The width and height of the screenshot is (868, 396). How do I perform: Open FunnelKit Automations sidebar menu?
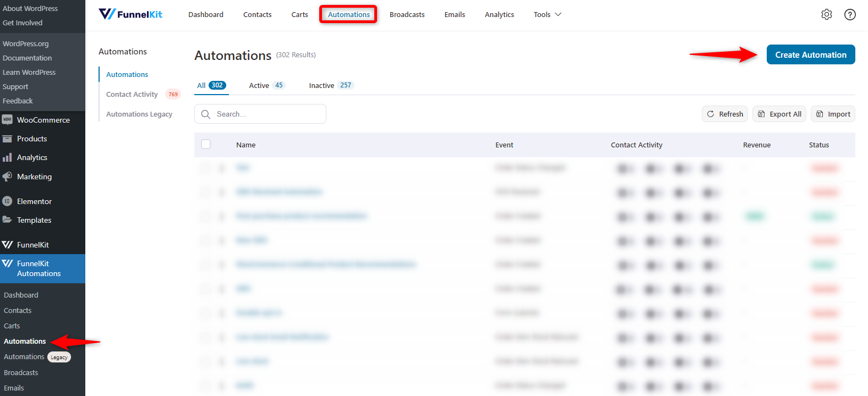(43, 268)
